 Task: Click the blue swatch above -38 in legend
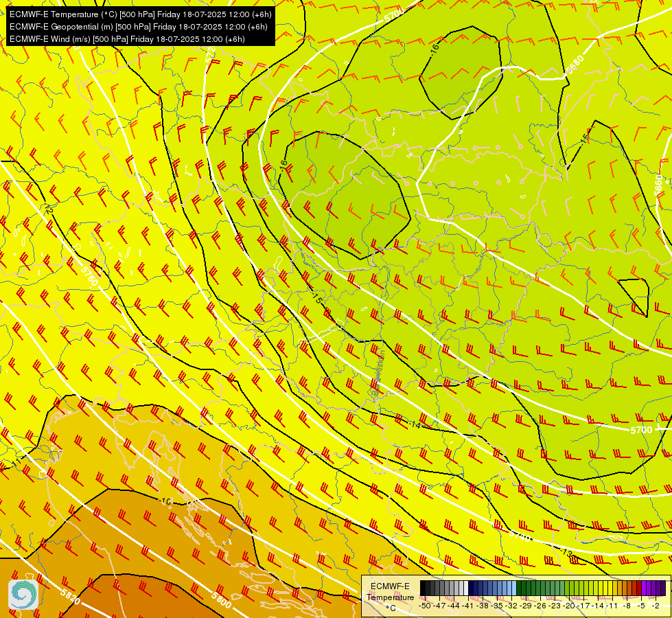click(x=480, y=588)
